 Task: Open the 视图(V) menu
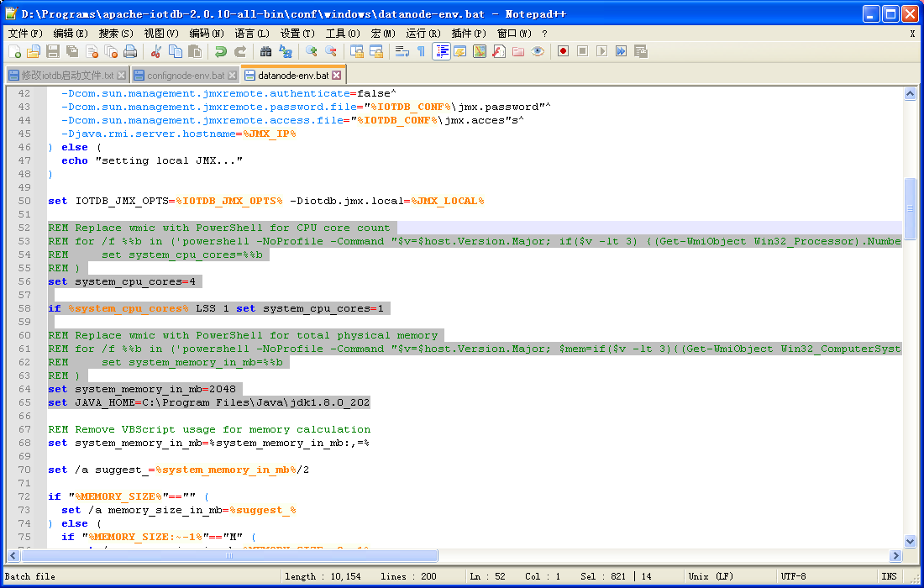click(x=161, y=34)
